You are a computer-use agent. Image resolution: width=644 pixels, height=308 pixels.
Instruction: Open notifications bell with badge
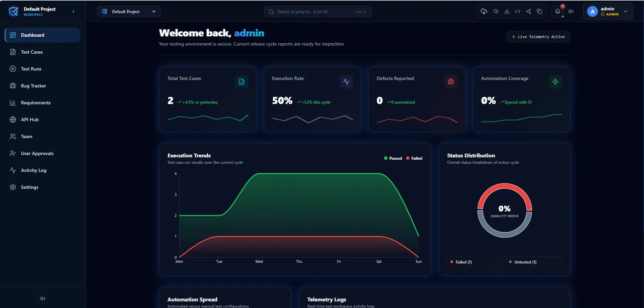coord(558,11)
